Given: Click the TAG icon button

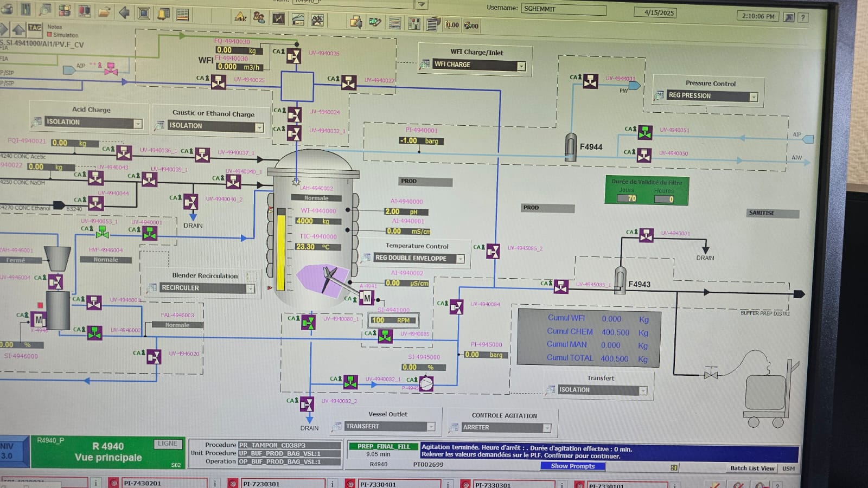Looking at the screenshot, I should point(35,28).
